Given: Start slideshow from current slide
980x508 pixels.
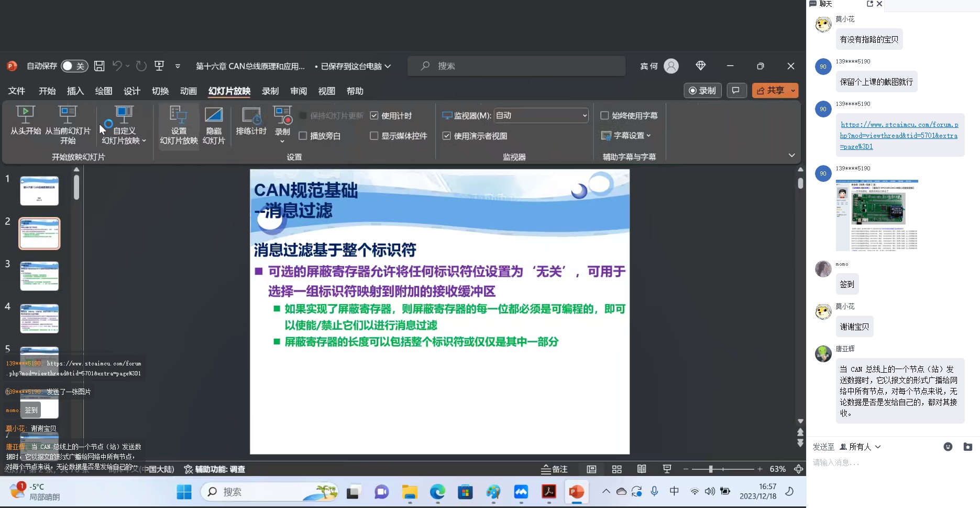Looking at the screenshot, I should coord(68,125).
